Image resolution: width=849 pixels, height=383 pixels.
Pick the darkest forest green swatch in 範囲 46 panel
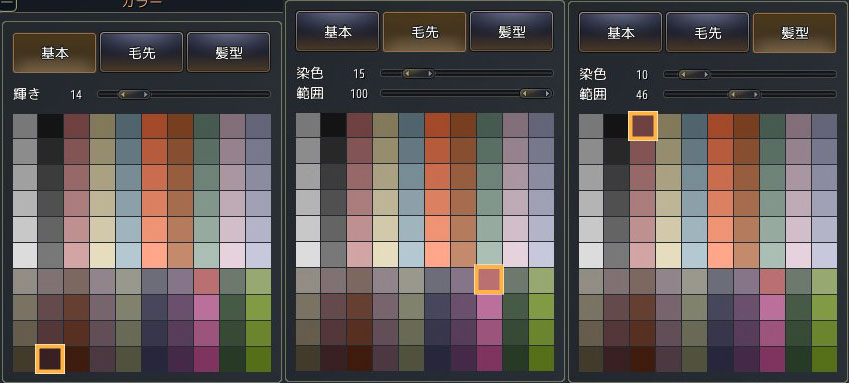[798, 359]
